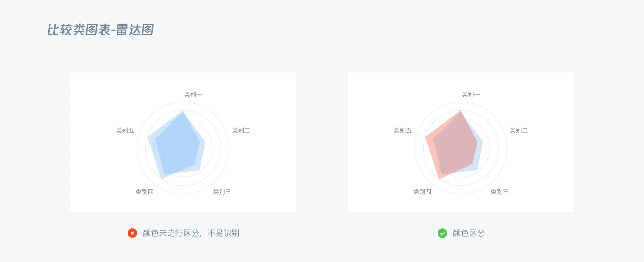Click the caption 颜色未进行区分，不易识别
The width and height of the screenshot is (644, 262).
191,233
